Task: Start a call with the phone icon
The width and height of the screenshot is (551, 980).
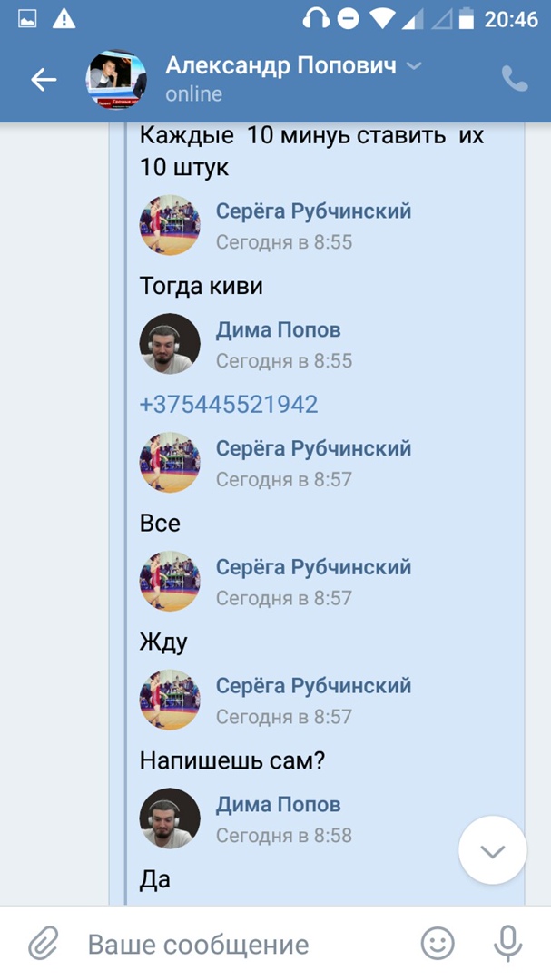Action: pyautogui.click(x=515, y=79)
